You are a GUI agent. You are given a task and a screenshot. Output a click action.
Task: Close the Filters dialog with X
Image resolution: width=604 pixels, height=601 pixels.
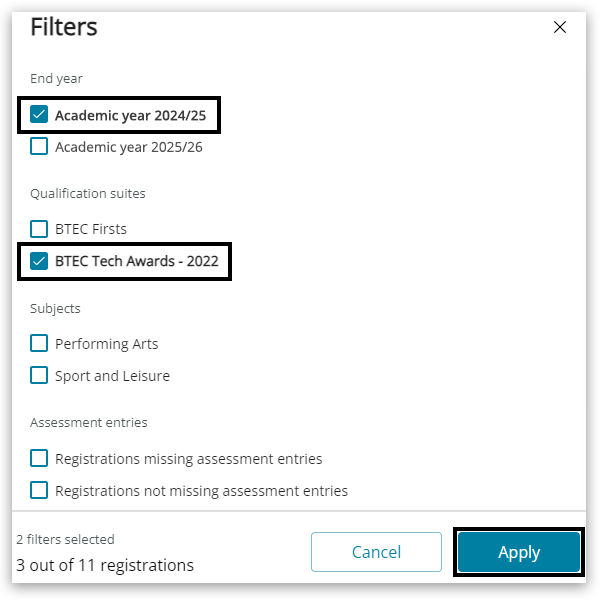pos(560,28)
